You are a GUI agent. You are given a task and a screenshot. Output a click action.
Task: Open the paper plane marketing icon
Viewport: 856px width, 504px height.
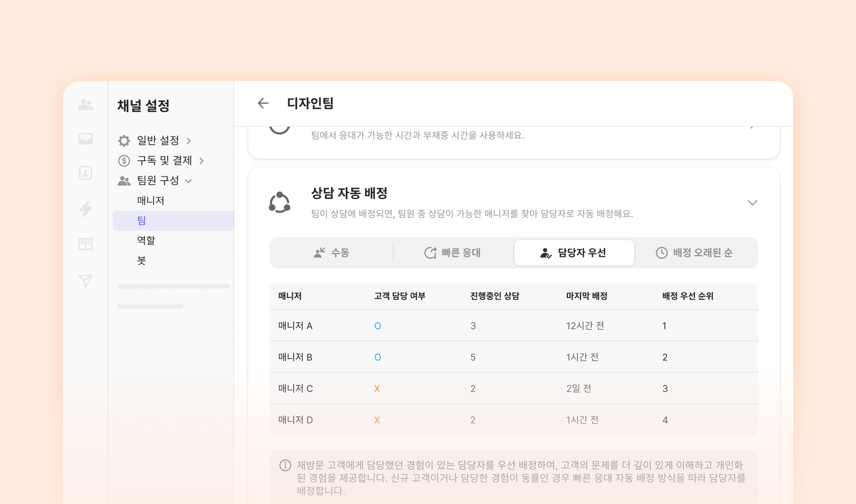click(x=86, y=281)
